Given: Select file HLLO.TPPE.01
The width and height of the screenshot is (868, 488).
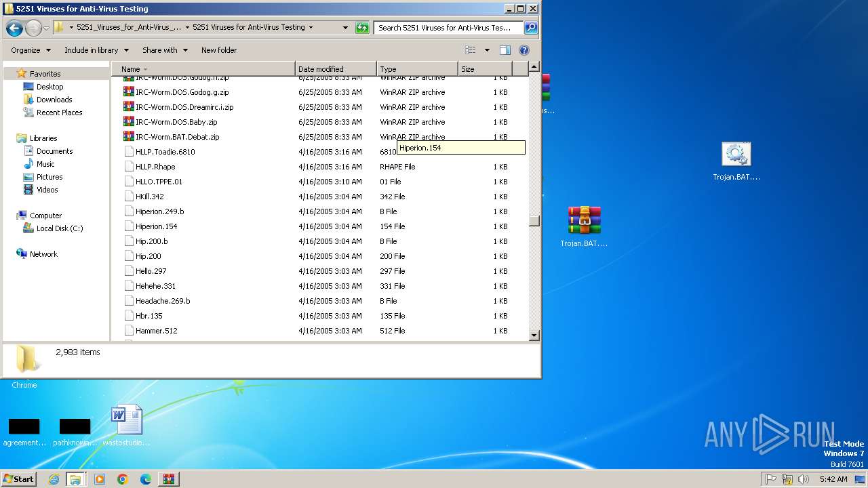Looking at the screenshot, I should click(x=159, y=182).
